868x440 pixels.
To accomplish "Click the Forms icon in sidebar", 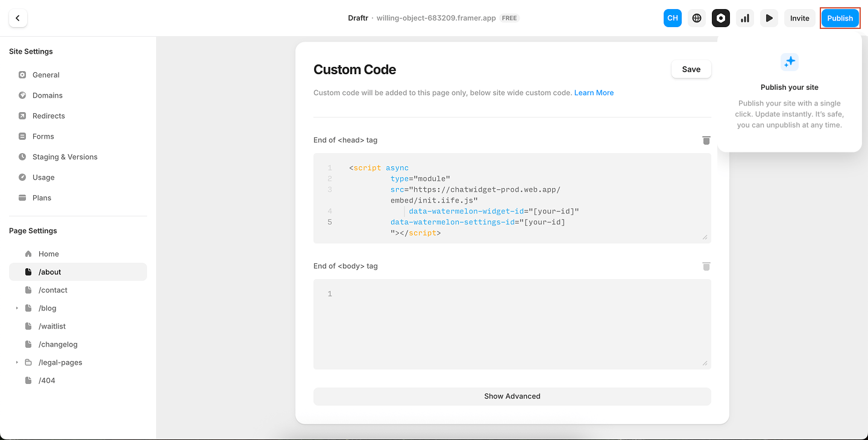I will click(x=22, y=136).
